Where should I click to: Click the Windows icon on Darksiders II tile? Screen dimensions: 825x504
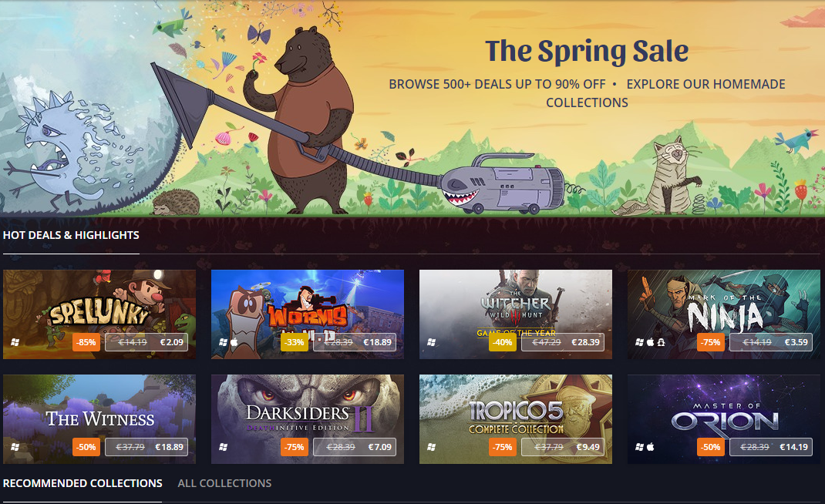coord(224,447)
